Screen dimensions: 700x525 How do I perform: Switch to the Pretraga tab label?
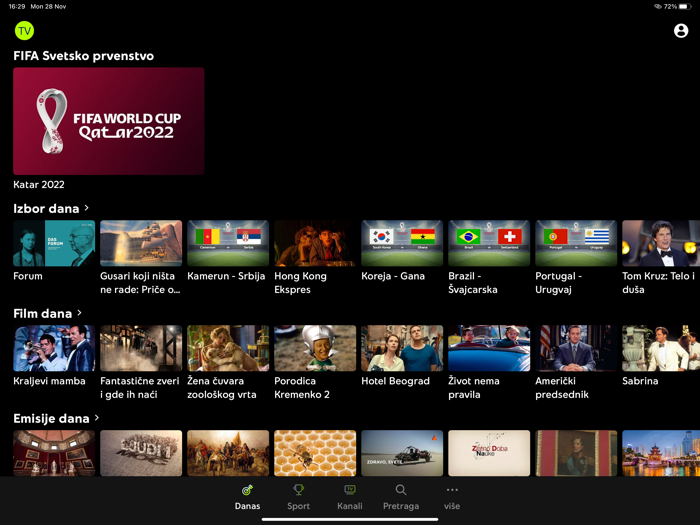(x=401, y=506)
